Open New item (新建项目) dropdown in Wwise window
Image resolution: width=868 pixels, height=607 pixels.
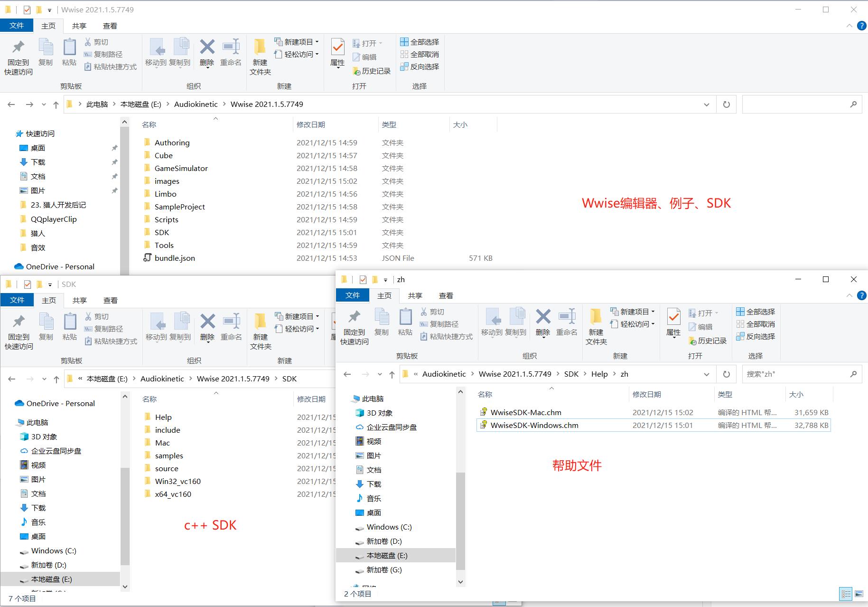click(297, 42)
